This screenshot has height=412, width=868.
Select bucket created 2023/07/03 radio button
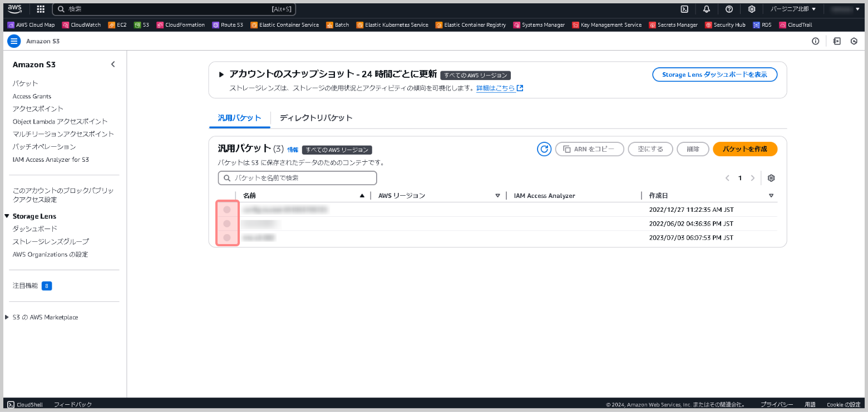227,237
